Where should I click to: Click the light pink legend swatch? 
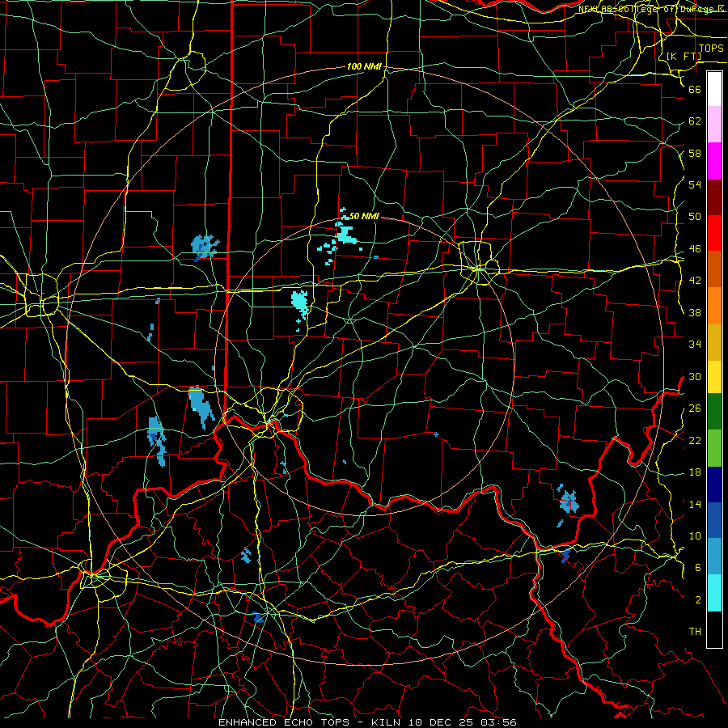pos(714,125)
